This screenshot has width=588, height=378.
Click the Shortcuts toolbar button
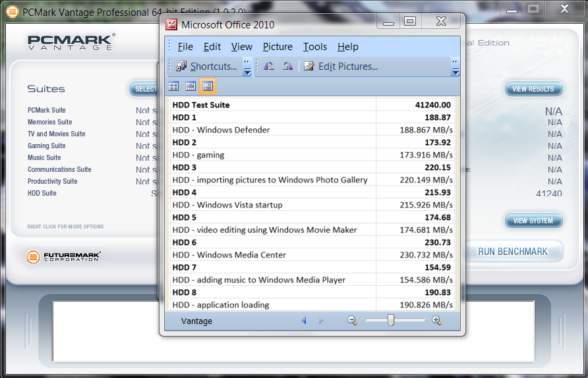point(206,67)
